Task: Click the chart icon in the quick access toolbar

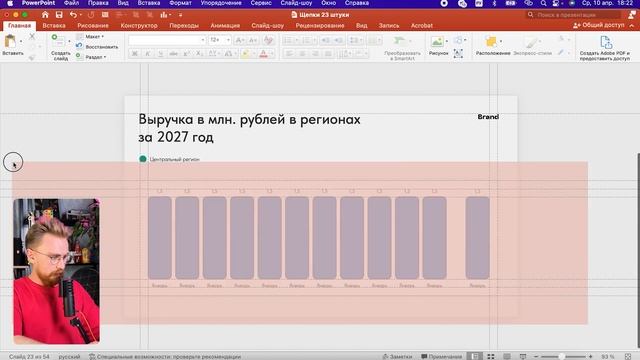Action: 164,15
